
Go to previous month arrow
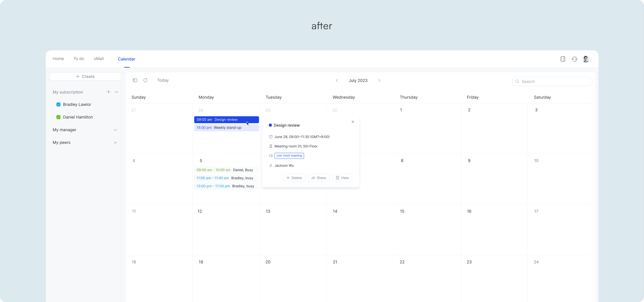[x=337, y=80]
